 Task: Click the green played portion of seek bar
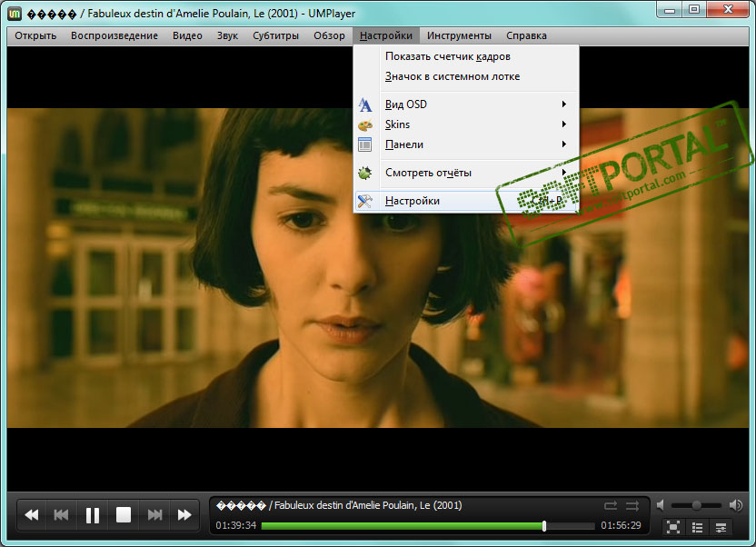coord(403,526)
